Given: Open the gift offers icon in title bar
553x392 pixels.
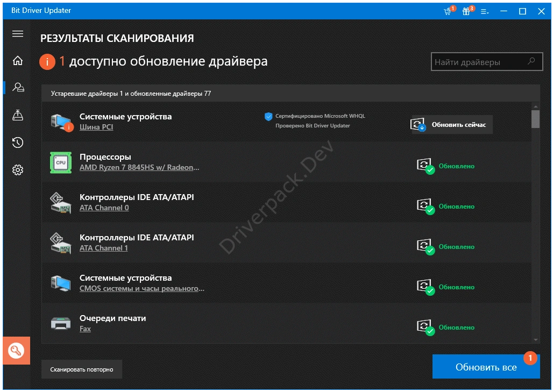Looking at the screenshot, I should pos(467,11).
